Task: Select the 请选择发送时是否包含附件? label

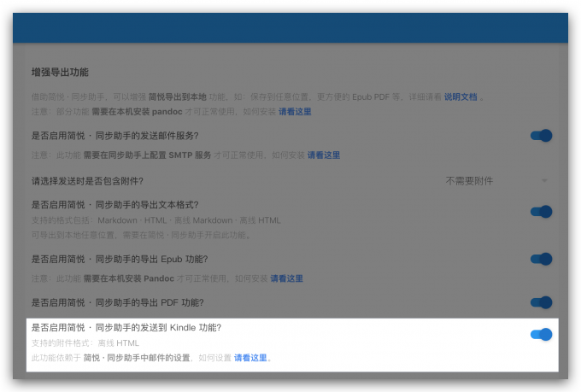Action: 87,181
